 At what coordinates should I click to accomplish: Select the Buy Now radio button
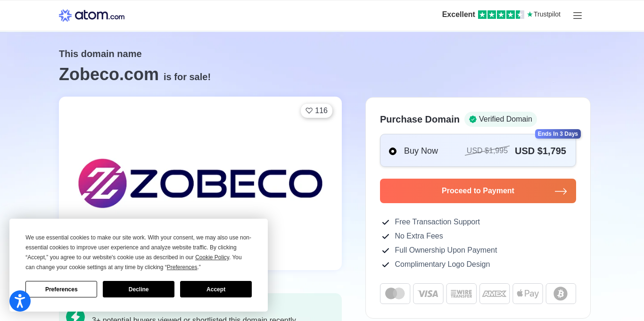(393, 151)
